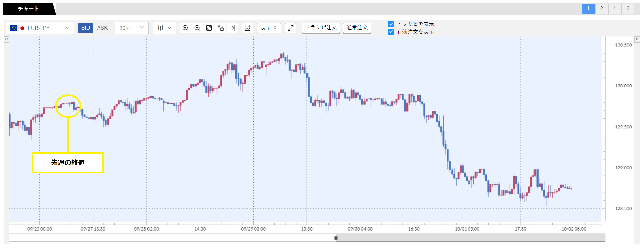Viewport: 644px width, 248px height.
Task: Click 130.000 price axis label
Action: (623, 86)
